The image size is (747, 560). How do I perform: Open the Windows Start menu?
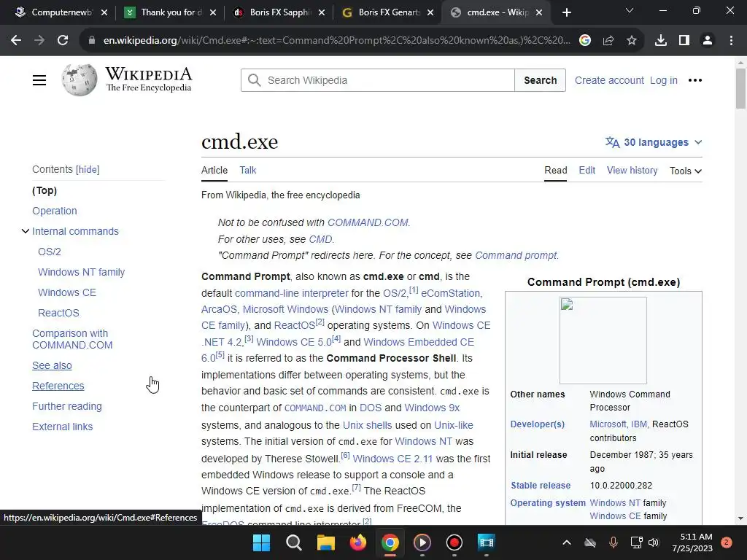[x=261, y=542]
